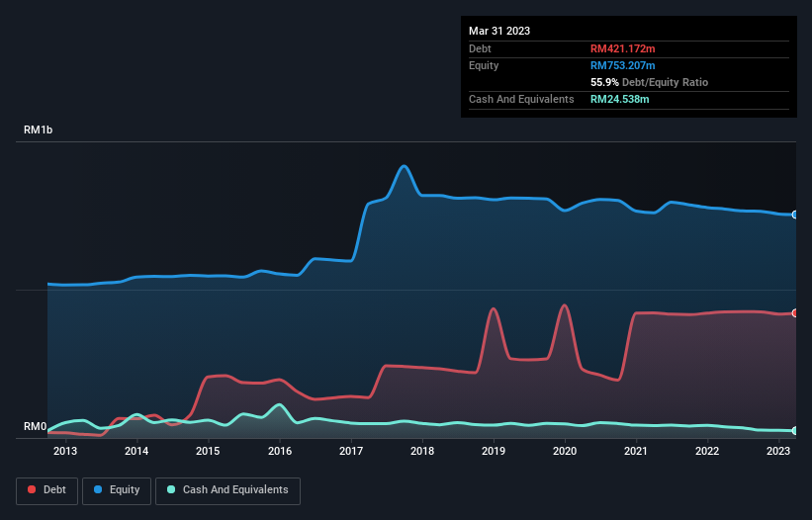The image size is (812, 520).
Task: Select the 2020 x-axis label
Action: point(565,451)
